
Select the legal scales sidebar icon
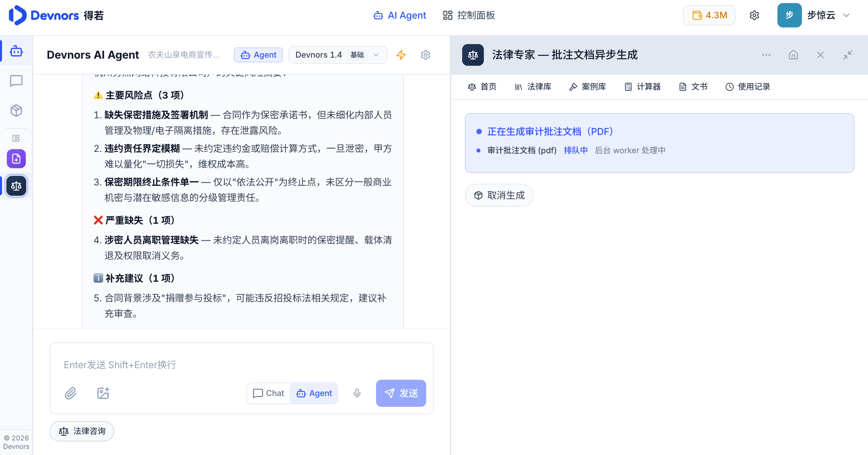(x=16, y=186)
